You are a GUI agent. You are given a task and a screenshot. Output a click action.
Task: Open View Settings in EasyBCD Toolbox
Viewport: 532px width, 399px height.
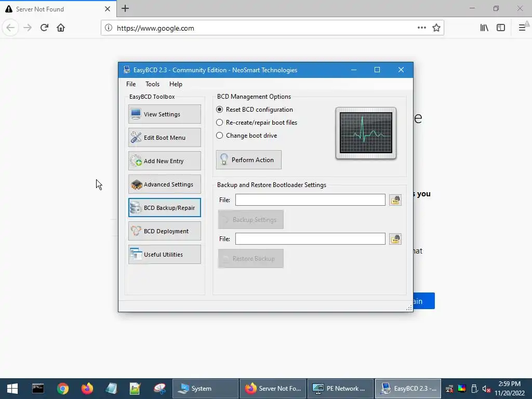click(x=165, y=114)
